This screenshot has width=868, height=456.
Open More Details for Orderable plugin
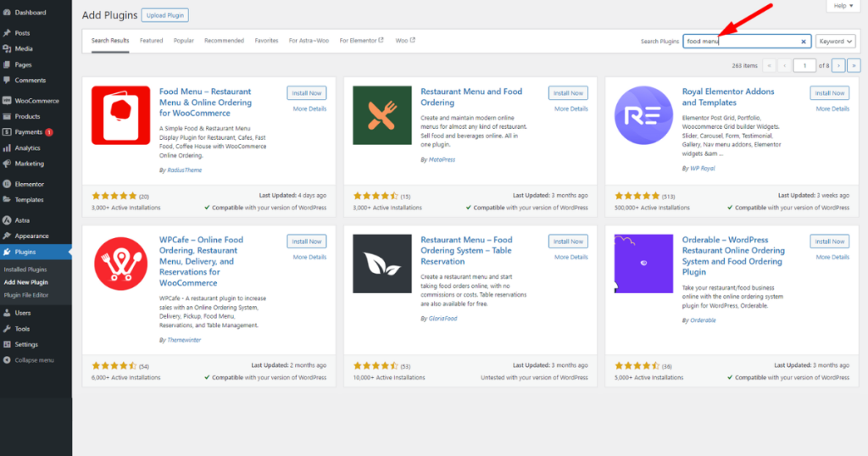(832, 258)
